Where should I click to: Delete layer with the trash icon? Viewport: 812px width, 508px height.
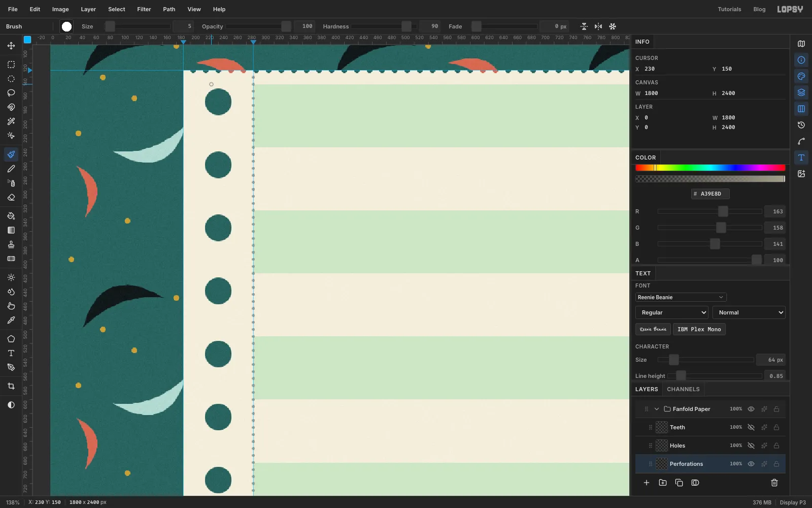pos(774,483)
